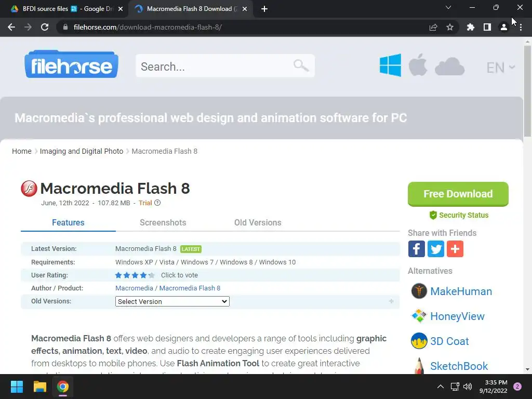Open the Security Status link
Viewport: 532px width, 399px height.
[459, 215]
